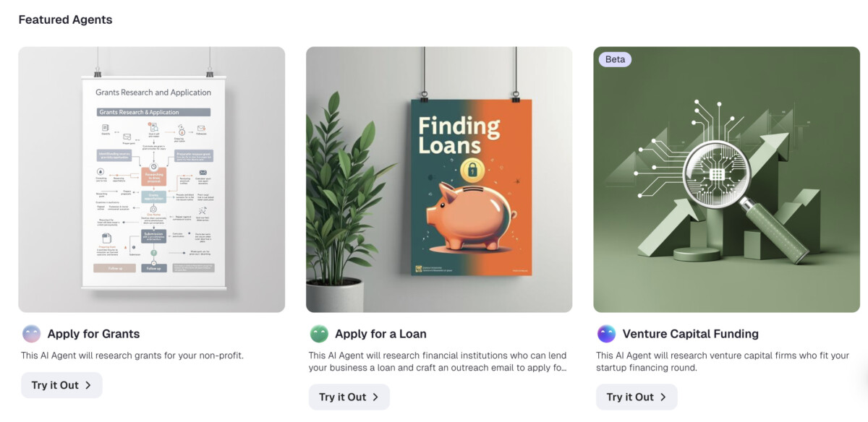Click the chevron arrow in Grants Try it Out
Screen dimensions: 868x422
point(88,385)
